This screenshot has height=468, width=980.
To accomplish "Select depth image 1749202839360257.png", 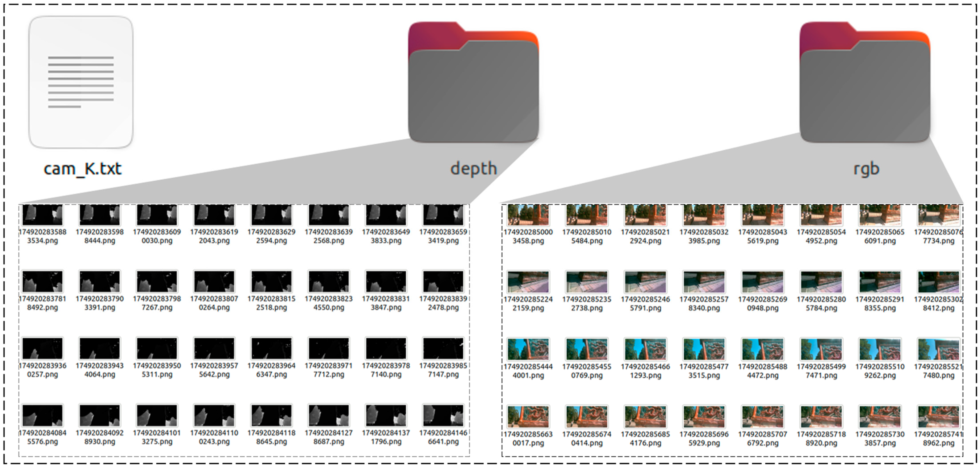I will coord(42,348).
